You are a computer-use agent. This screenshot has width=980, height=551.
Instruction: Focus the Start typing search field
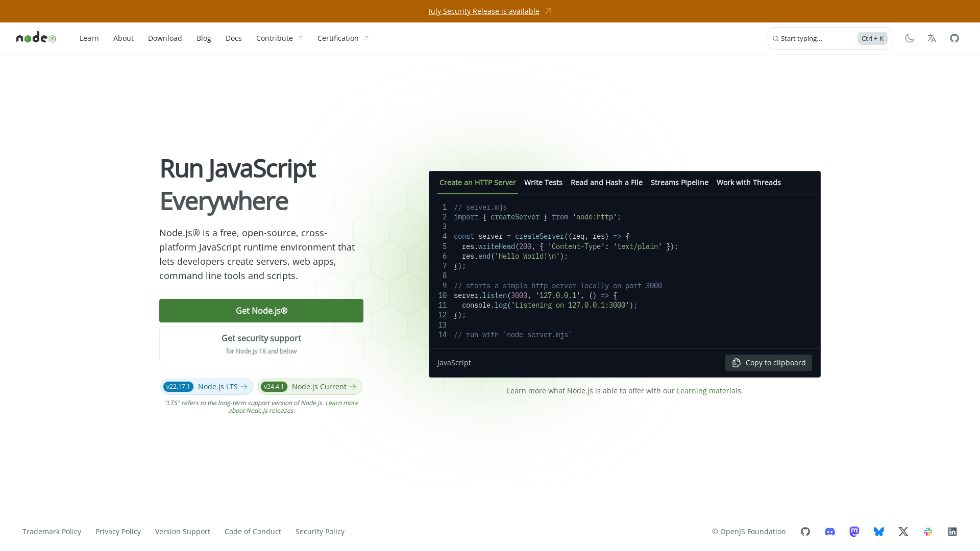(x=830, y=38)
